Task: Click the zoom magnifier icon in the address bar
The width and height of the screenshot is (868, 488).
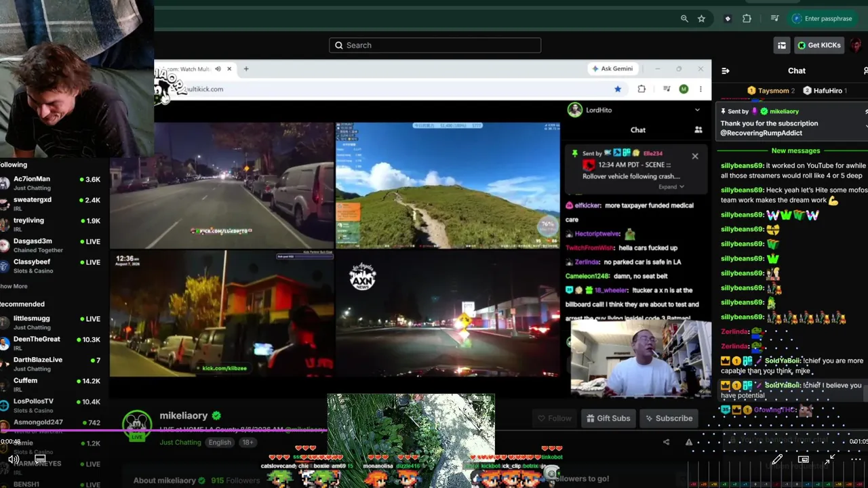Action: pyautogui.click(x=684, y=19)
